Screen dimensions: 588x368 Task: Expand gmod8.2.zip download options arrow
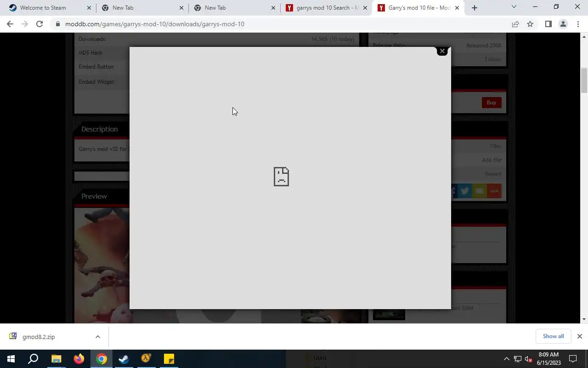(98, 337)
